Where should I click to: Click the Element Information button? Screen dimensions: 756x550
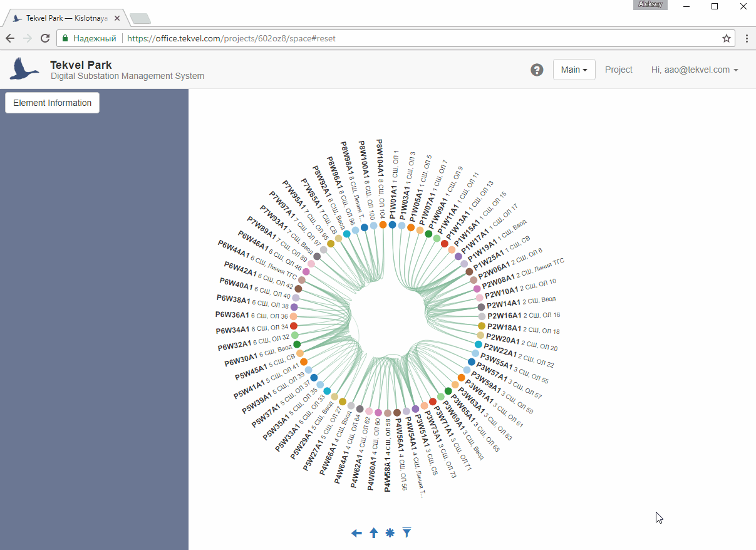(x=52, y=103)
